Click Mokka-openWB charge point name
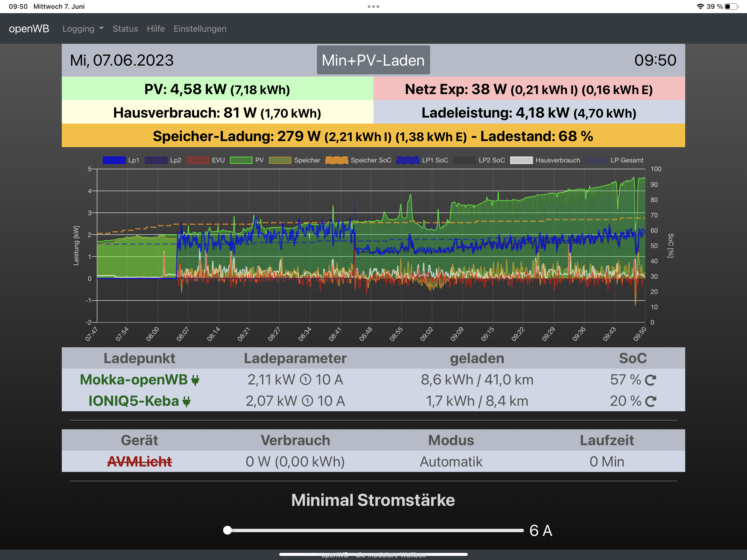 click(x=134, y=380)
